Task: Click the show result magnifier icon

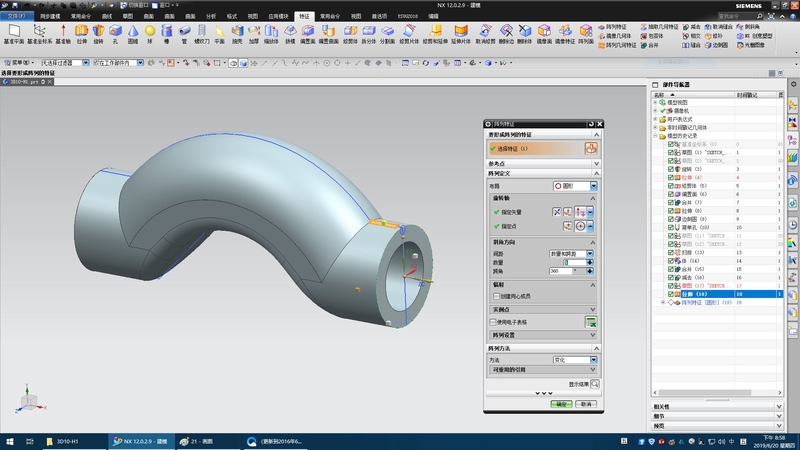Action: [594, 383]
